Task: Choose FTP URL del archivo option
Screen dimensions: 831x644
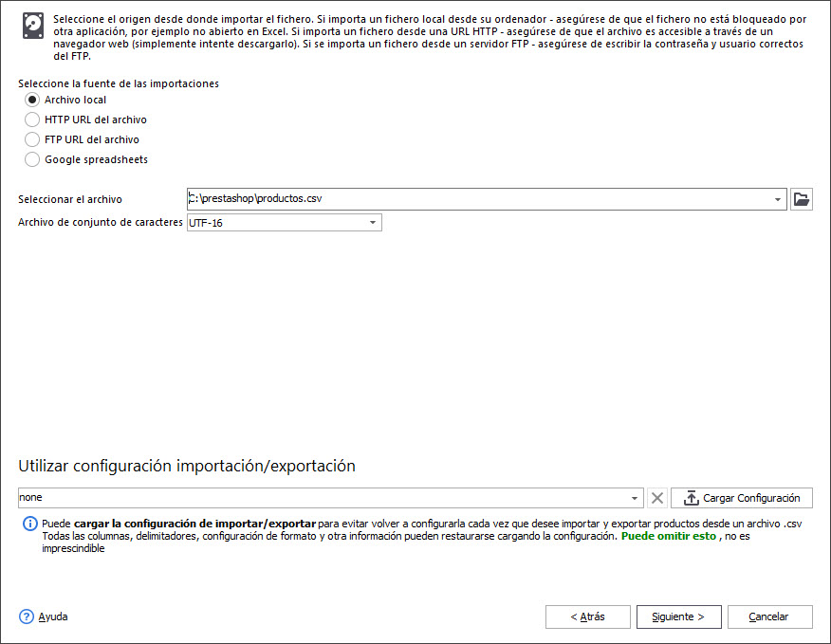Action: pyautogui.click(x=32, y=139)
